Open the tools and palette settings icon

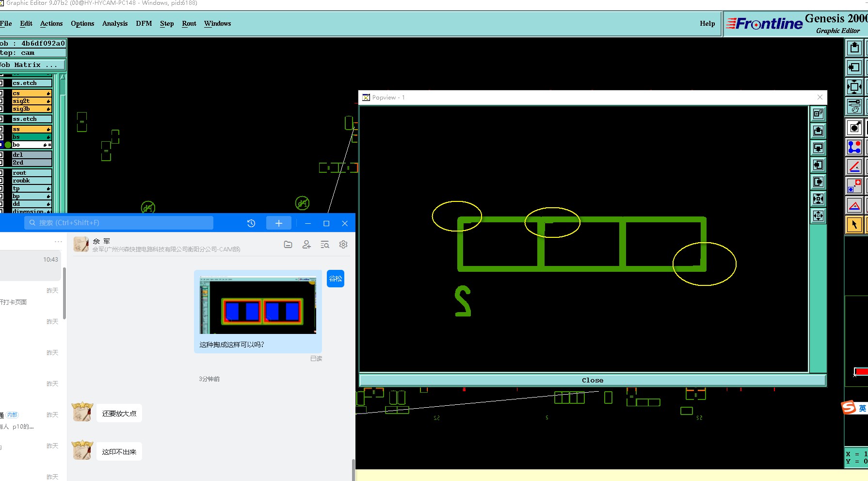coord(854,106)
